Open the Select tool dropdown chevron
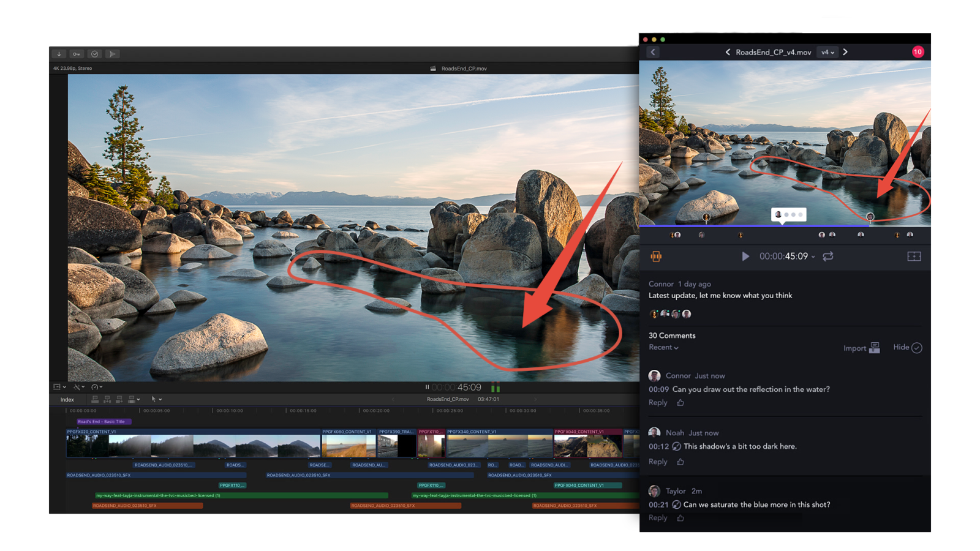980x551 pixels. [161, 399]
